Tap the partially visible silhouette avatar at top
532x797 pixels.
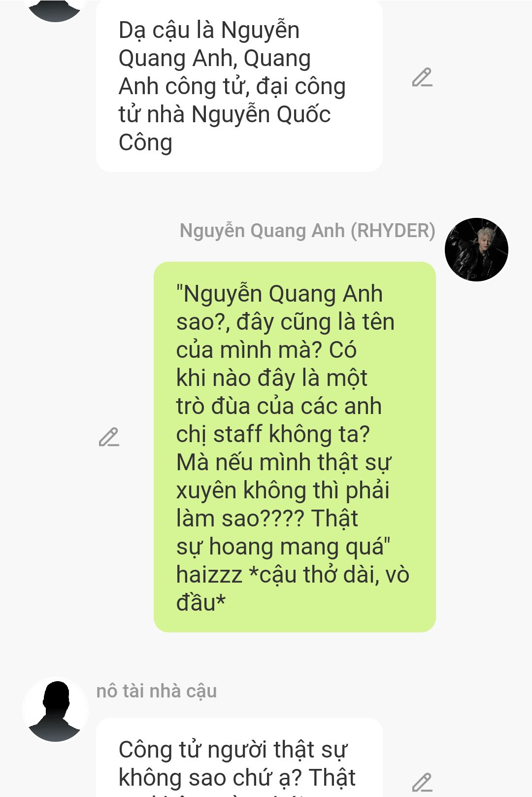click(55, 10)
